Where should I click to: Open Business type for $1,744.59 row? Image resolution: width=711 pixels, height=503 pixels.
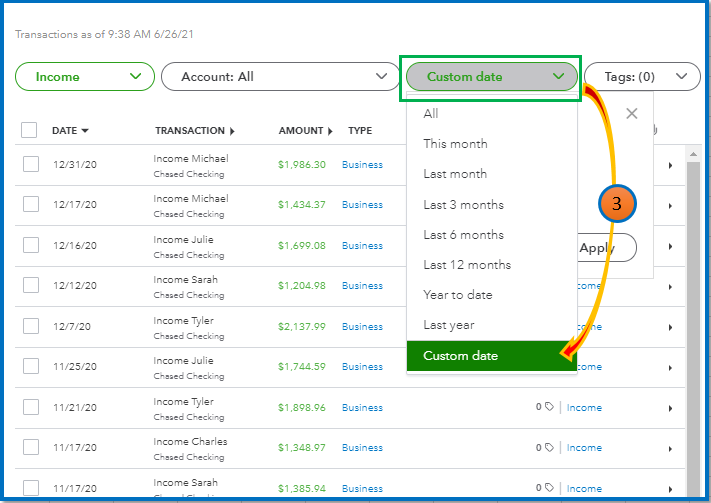click(x=362, y=366)
